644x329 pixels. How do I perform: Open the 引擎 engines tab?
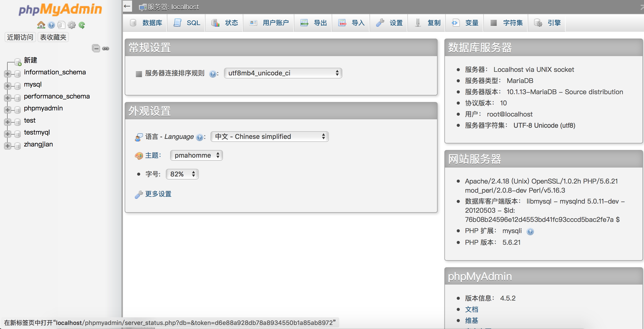(547, 23)
